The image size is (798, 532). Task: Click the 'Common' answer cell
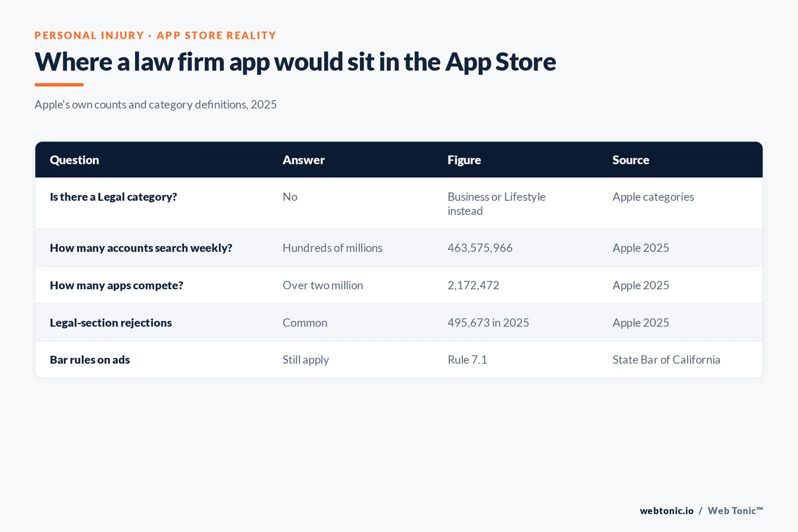pyautogui.click(x=305, y=323)
